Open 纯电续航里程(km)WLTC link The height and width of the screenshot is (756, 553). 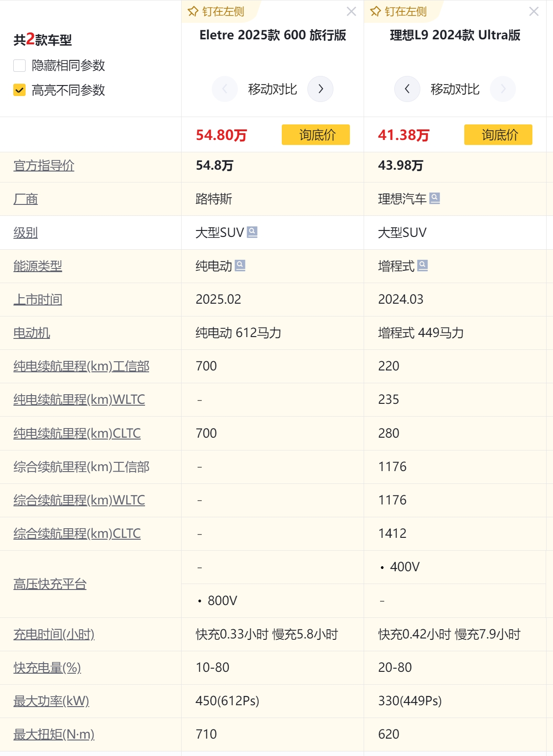(79, 399)
